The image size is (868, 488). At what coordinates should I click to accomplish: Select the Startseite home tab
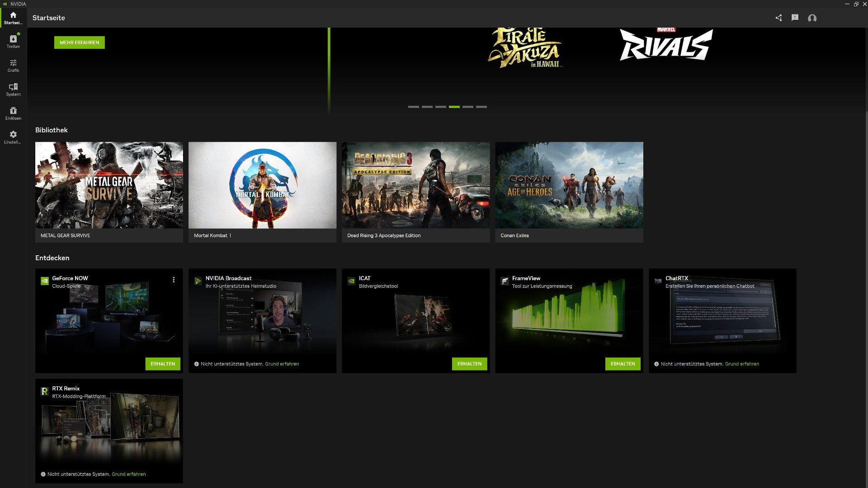(x=13, y=18)
